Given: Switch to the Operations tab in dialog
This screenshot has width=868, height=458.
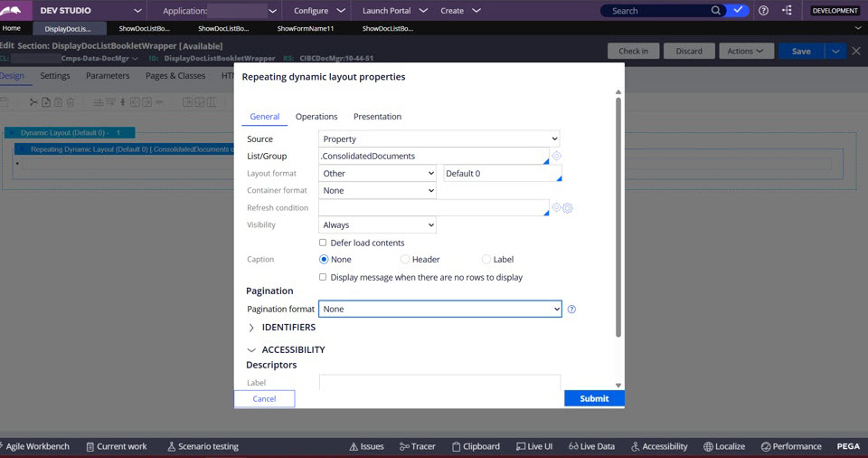Looking at the screenshot, I should pos(316,117).
